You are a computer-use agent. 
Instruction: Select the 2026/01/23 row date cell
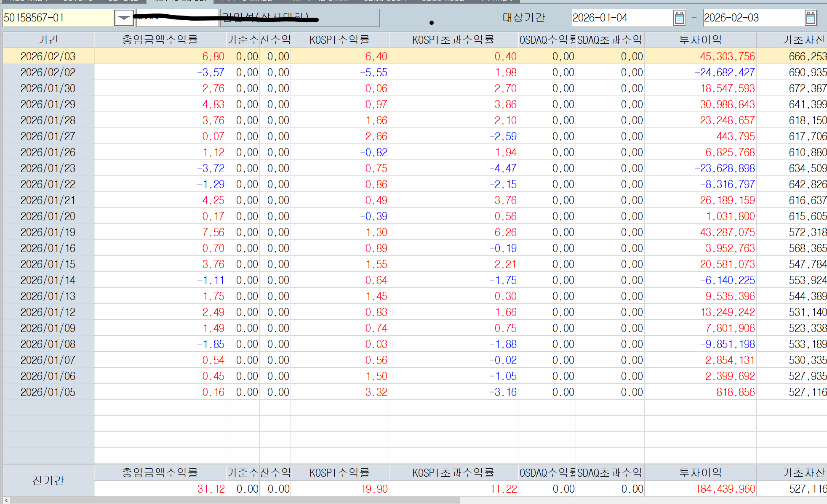pos(48,168)
